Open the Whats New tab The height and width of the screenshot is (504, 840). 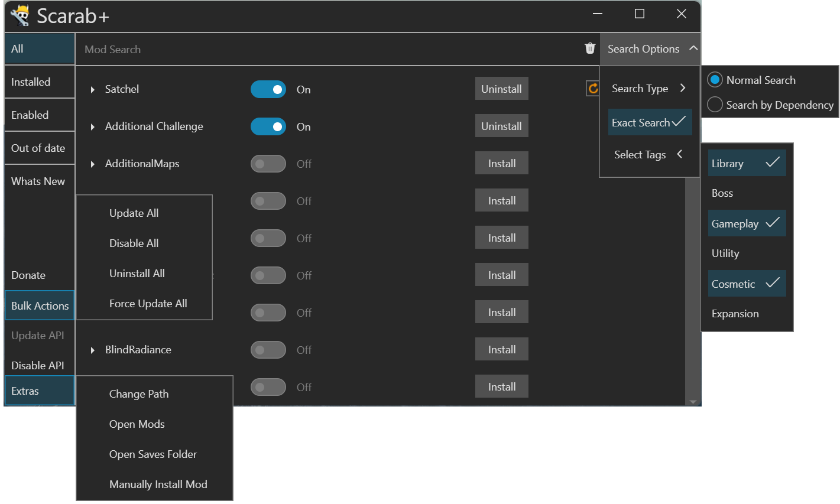pyautogui.click(x=40, y=181)
